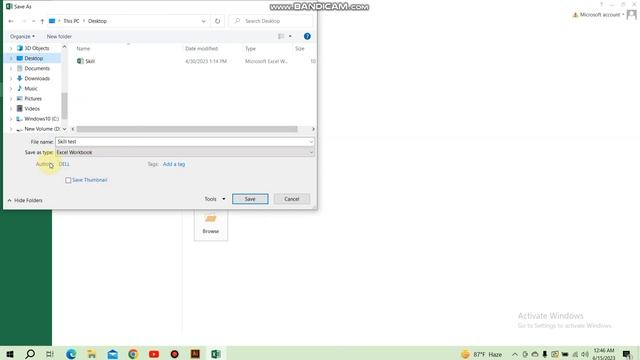Screen dimensions: 640x360
Task: Open the weather widget showing 87°F Haze
Action: (482, 354)
